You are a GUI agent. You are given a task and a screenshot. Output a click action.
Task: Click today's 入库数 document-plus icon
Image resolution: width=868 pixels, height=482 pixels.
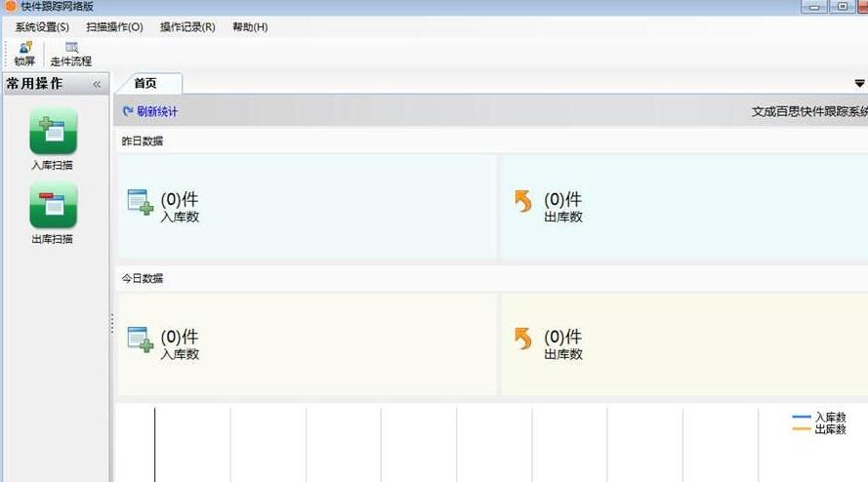(140, 340)
